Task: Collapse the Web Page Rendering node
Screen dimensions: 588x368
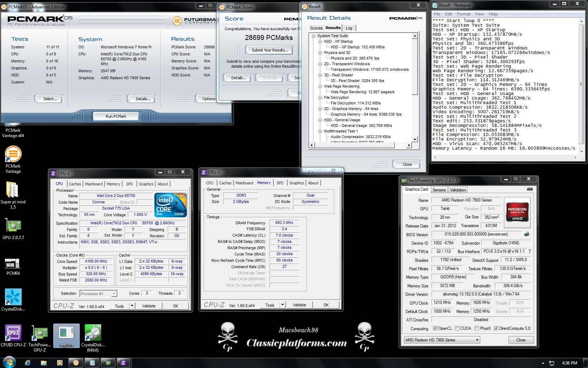Action: tap(320, 86)
